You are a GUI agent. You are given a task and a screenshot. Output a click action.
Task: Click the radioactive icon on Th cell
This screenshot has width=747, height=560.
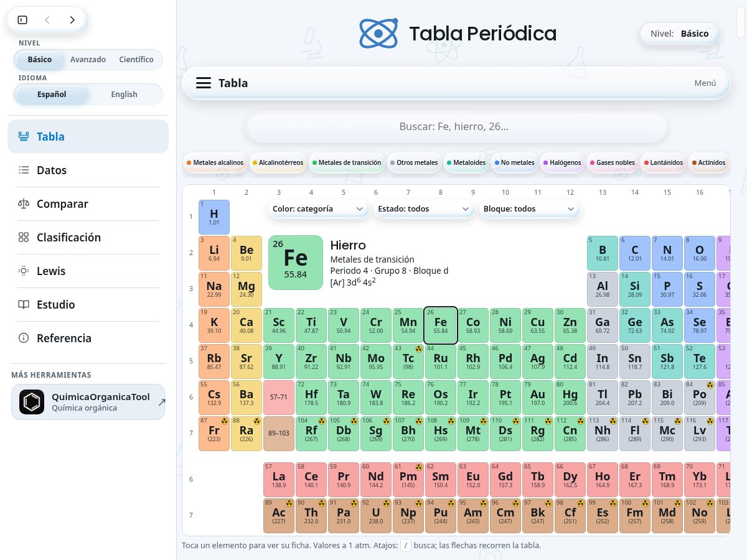(321, 503)
